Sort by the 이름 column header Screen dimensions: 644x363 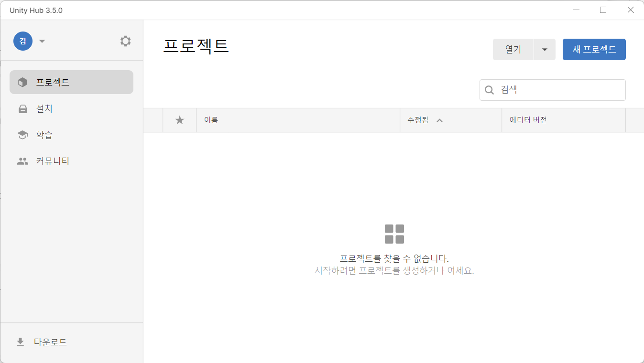pos(298,120)
